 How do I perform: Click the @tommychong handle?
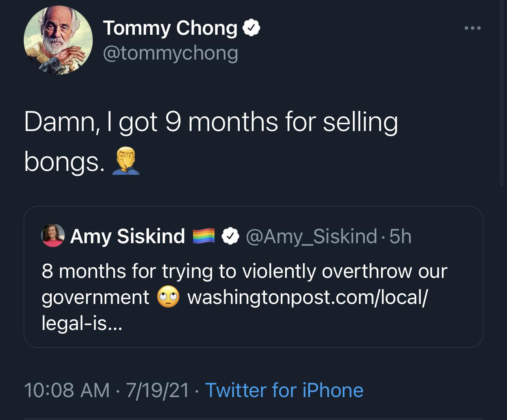[171, 53]
